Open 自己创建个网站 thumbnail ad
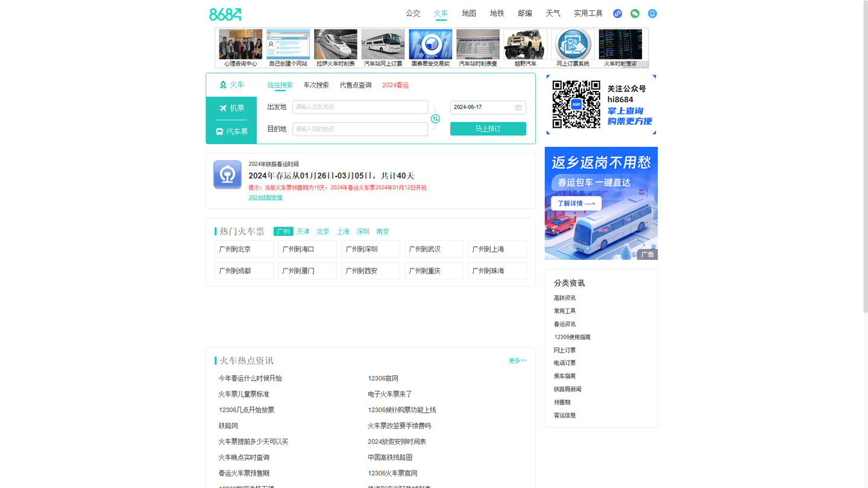The height and width of the screenshot is (488, 868). [x=288, y=48]
